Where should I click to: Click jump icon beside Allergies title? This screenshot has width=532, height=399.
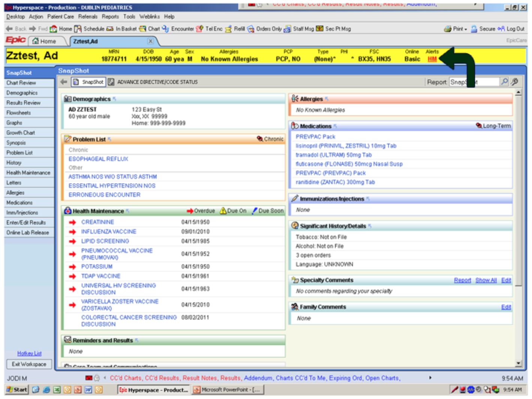point(326,99)
